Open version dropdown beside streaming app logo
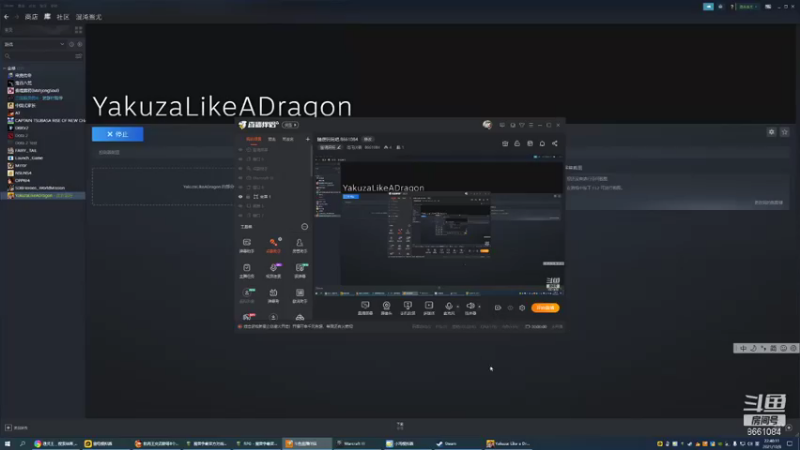This screenshot has width=800, height=450. pyautogui.click(x=291, y=125)
